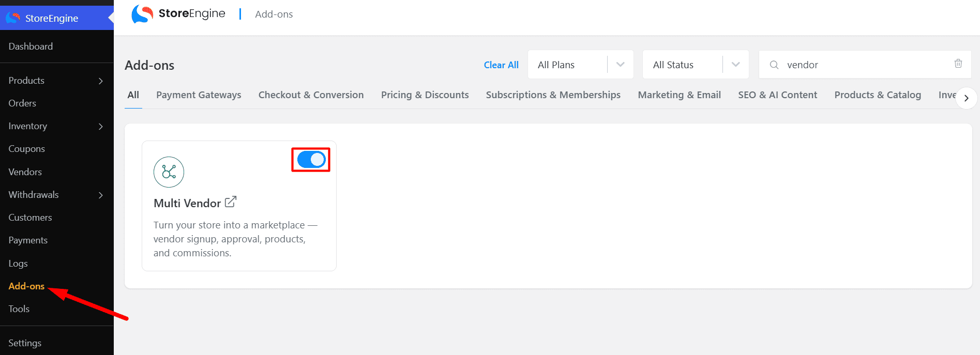Image resolution: width=980 pixels, height=355 pixels.
Task: Disable the Multi Vendor add-on toggle
Action: [x=311, y=160]
